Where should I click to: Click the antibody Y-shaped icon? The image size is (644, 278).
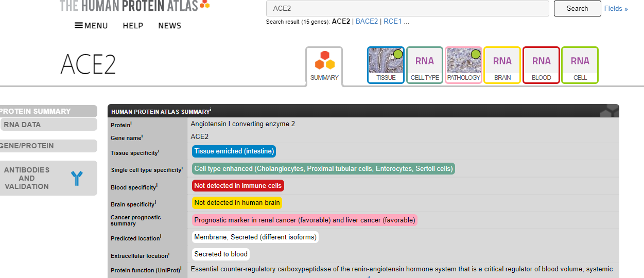point(77,178)
